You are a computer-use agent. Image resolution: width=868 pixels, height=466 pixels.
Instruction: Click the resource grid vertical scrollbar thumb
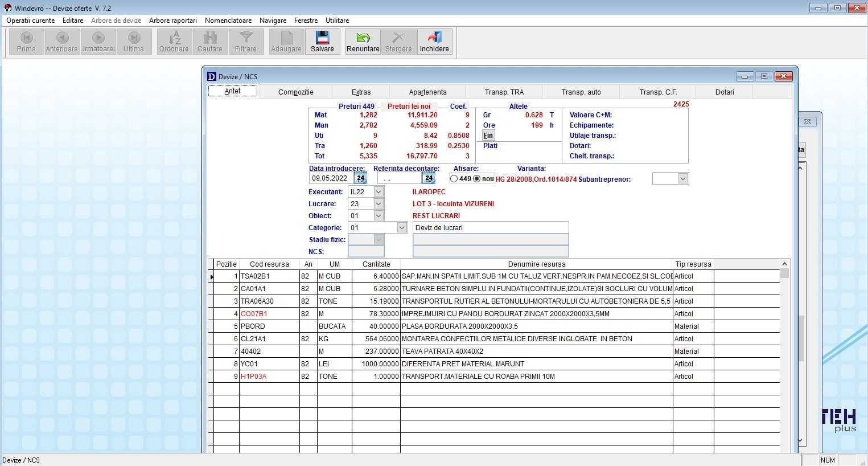click(785, 273)
